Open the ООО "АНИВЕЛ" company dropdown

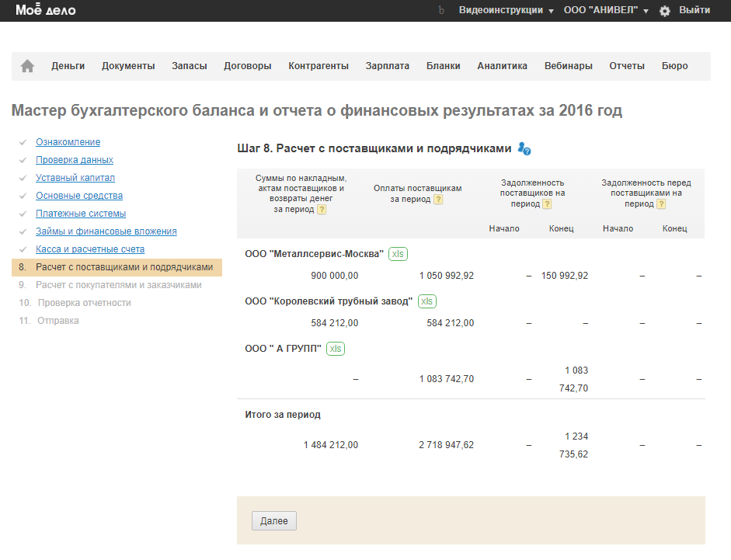tap(605, 11)
